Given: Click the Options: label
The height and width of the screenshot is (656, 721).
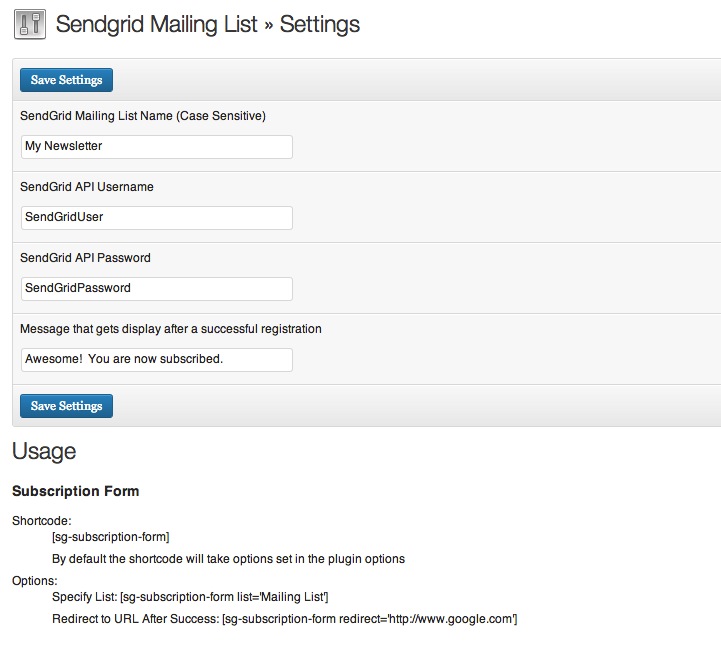Looking at the screenshot, I should point(35,581).
